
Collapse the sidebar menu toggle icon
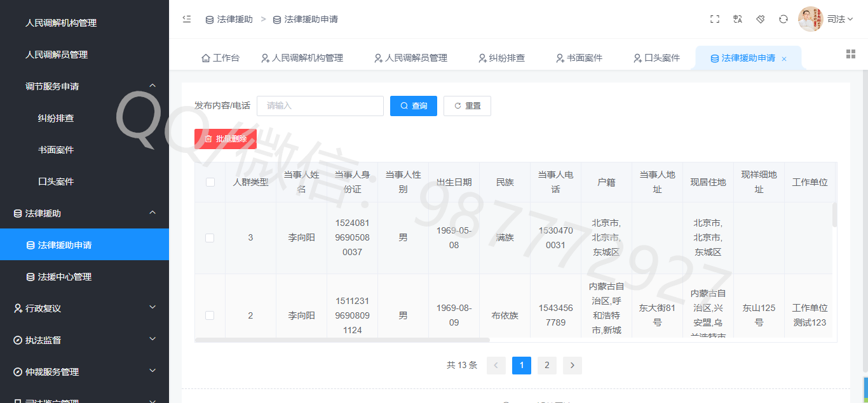[x=187, y=19]
